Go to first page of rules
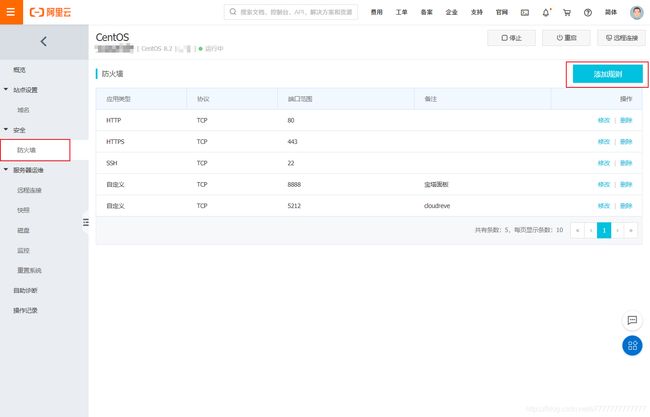This screenshot has width=650, height=417. point(577,230)
